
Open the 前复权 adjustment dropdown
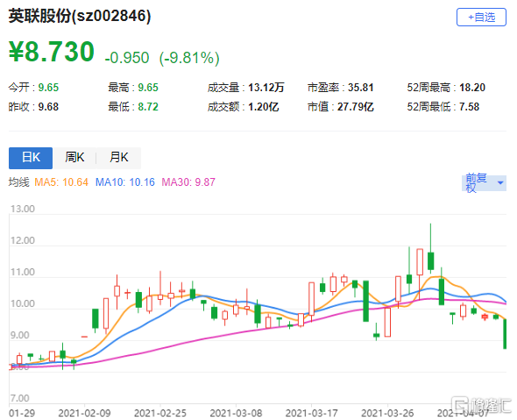tap(484, 182)
